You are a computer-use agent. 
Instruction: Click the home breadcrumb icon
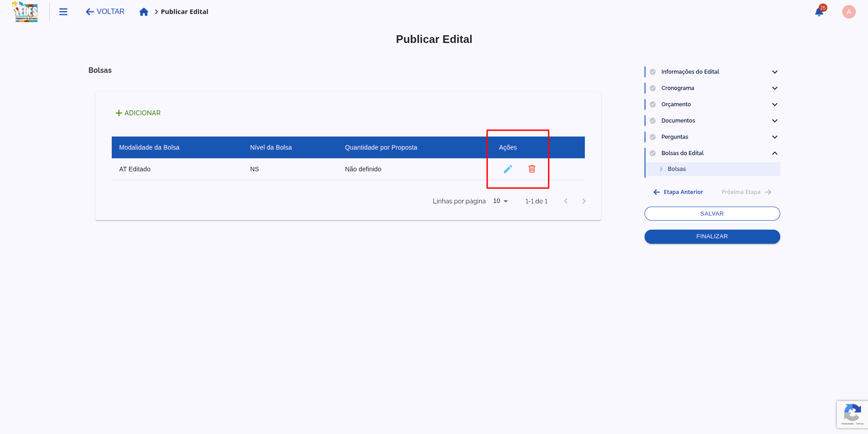tap(144, 12)
